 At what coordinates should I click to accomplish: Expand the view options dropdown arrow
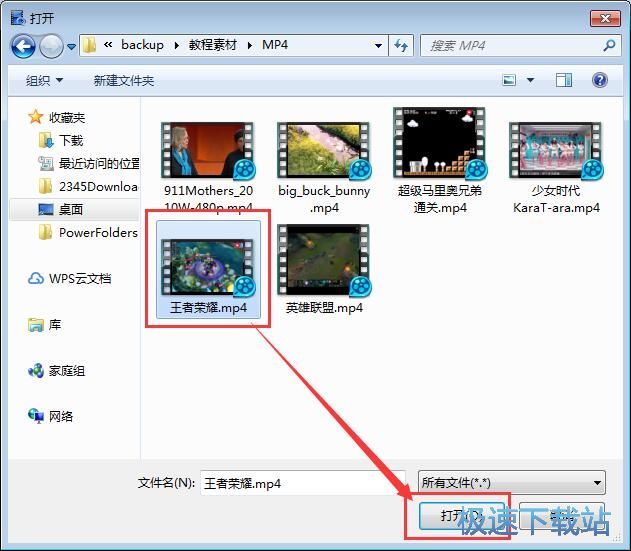[530, 80]
